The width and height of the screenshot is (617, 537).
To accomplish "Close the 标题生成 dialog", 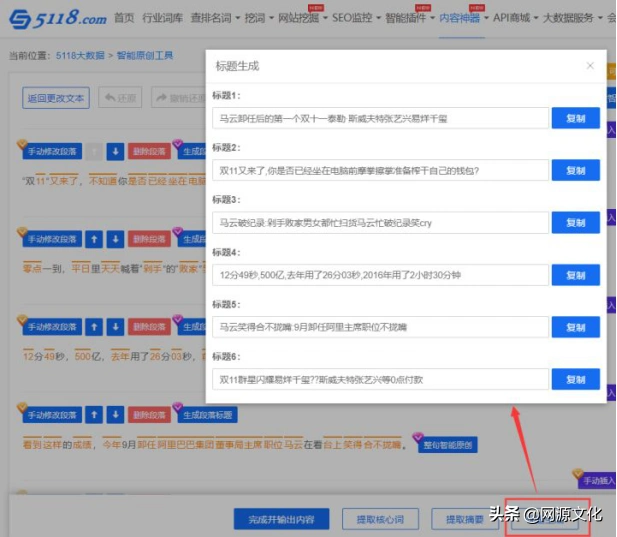I will (590, 66).
